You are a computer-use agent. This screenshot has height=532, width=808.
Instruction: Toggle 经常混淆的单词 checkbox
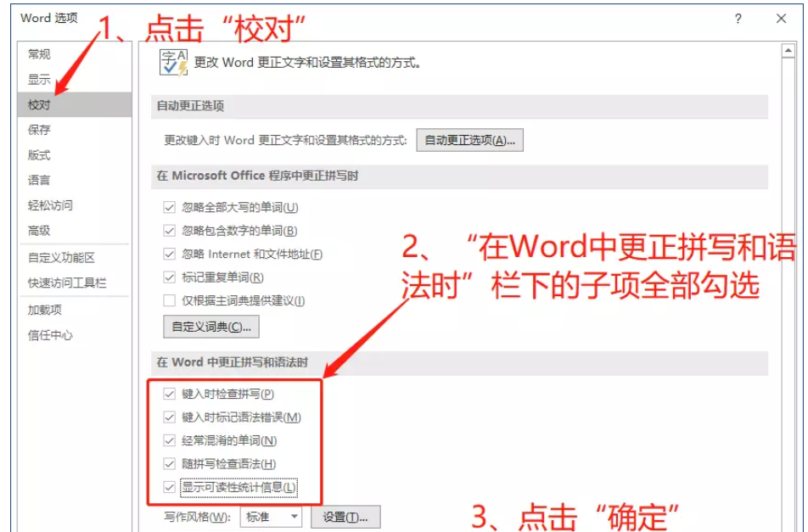[x=169, y=440]
